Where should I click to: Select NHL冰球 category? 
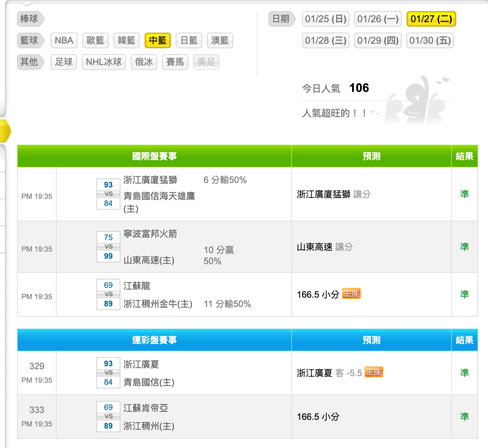(104, 62)
